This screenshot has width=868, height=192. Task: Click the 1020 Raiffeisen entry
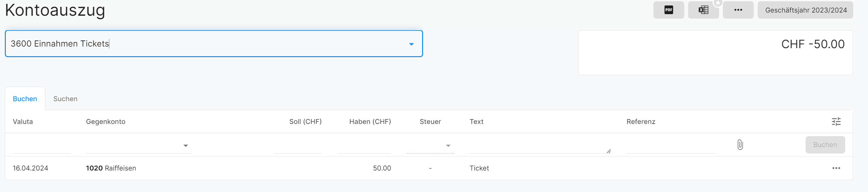111,168
